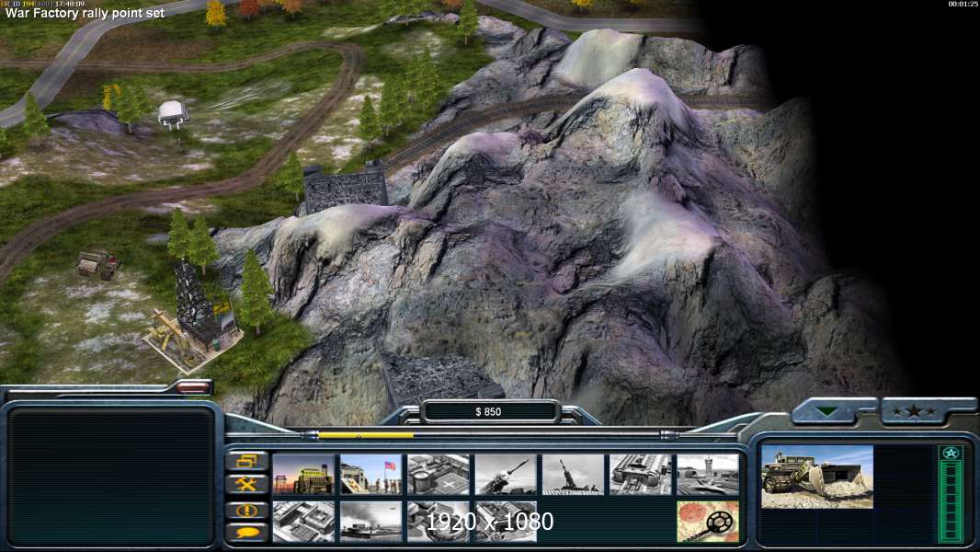Activate the Clear Mines detector command
Viewport: 980px width, 552px height.
(708, 522)
